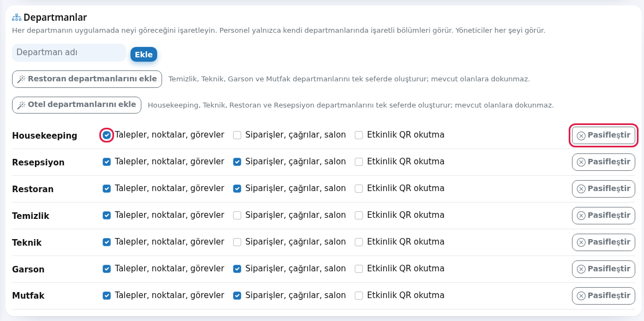Click the circle-x icon in Housekeeping's Pasifleştir
Image resolution: width=644 pixels, height=321 pixels.
click(x=581, y=135)
